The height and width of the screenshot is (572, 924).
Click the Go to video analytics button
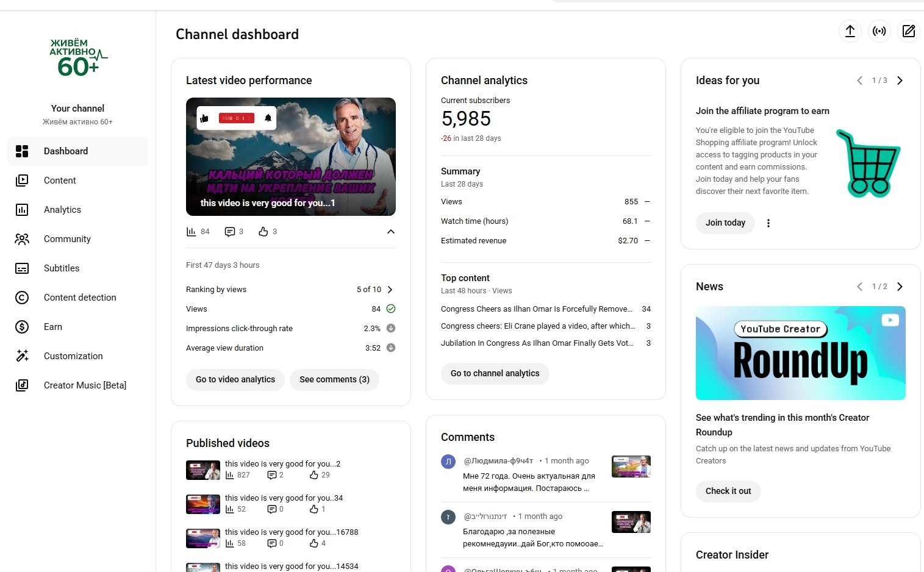click(x=235, y=379)
